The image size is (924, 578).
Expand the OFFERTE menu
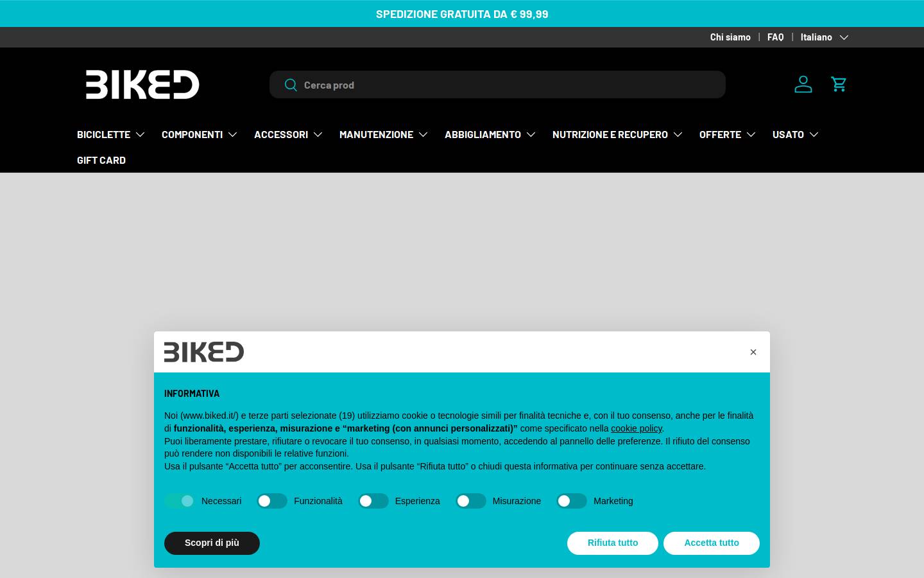tap(728, 134)
